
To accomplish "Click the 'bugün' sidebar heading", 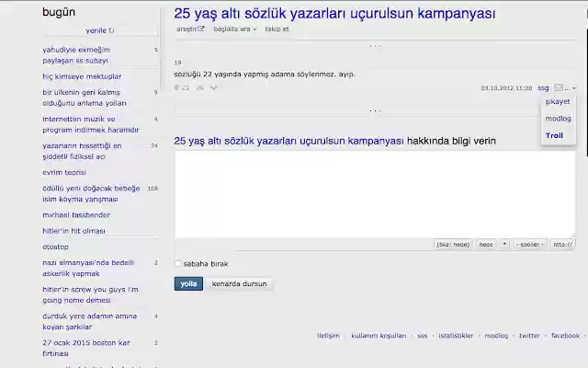I will point(59,12).
